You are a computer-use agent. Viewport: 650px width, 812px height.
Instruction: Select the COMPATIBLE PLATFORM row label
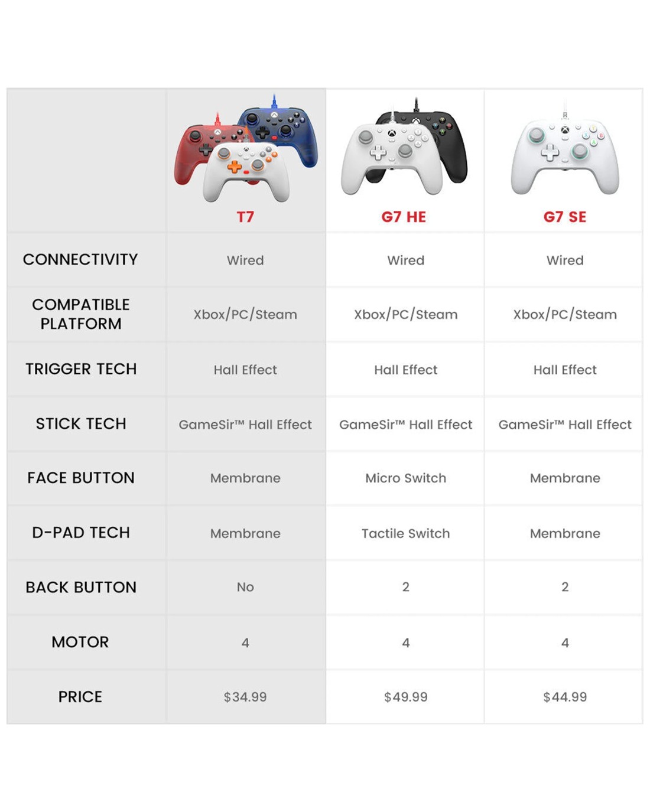81,314
